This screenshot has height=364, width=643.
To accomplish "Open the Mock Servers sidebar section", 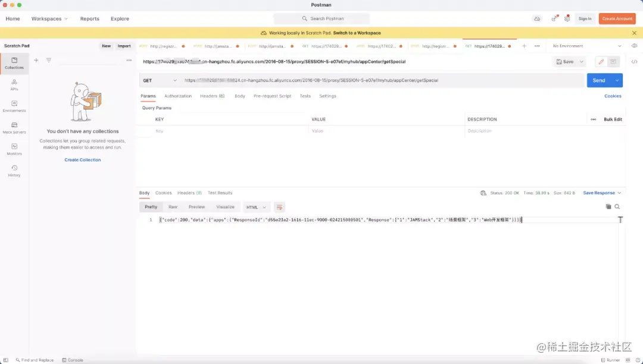I will [x=14, y=128].
